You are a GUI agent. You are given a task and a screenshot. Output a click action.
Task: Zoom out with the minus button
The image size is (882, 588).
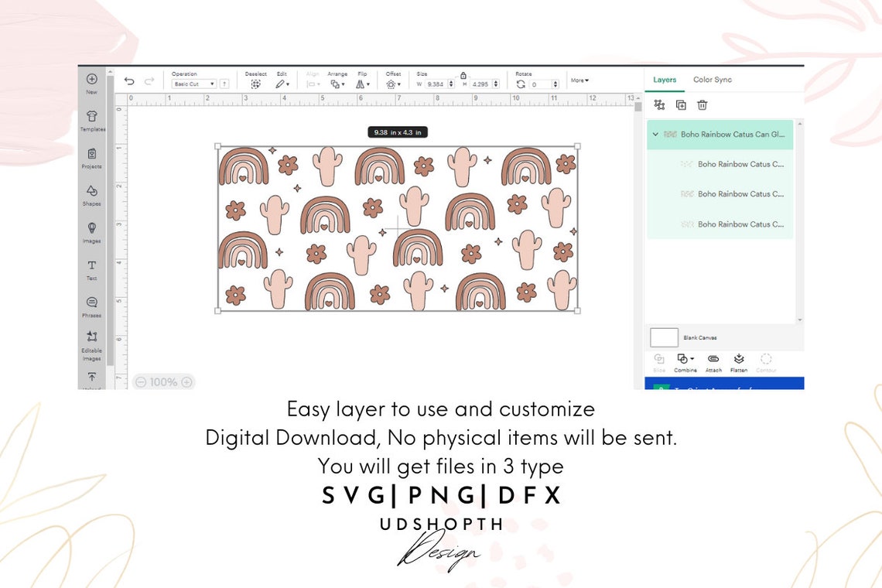click(141, 382)
